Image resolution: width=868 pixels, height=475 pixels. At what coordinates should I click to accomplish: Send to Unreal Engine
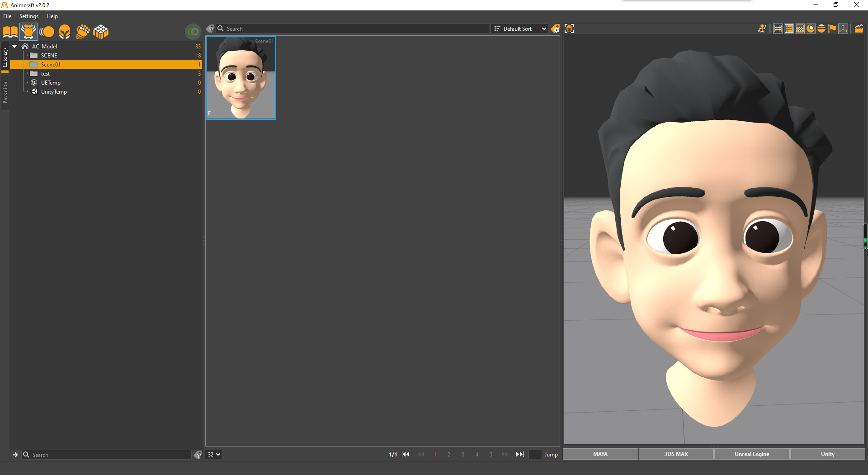point(752,454)
